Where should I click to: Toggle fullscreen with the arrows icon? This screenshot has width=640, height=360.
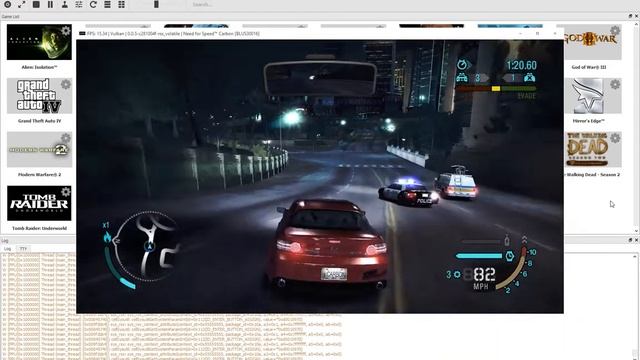point(22,4)
